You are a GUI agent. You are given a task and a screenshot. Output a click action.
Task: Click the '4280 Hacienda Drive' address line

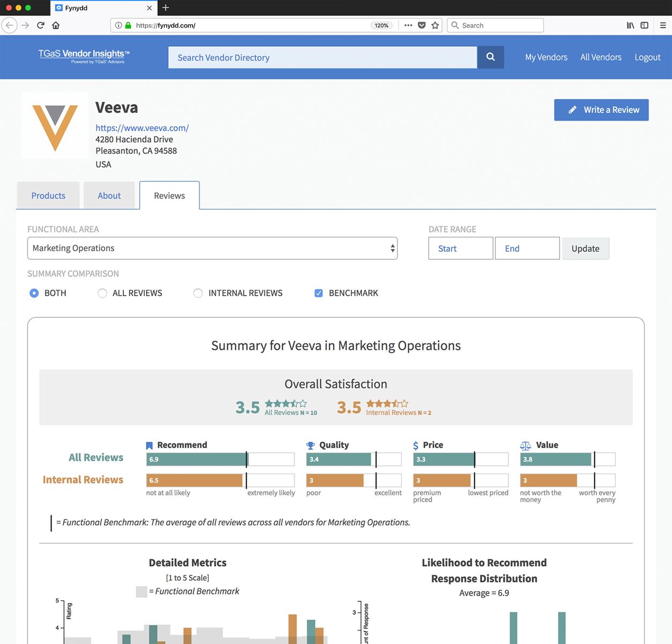point(134,139)
